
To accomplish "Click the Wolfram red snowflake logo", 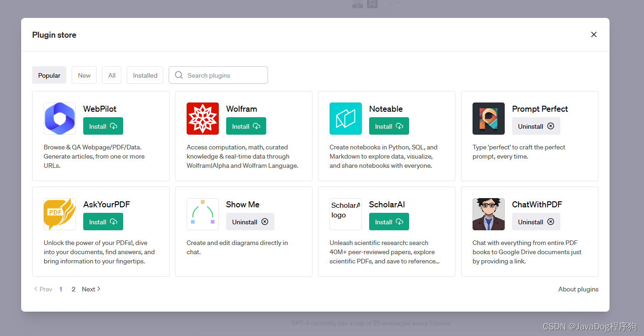I will [x=203, y=119].
